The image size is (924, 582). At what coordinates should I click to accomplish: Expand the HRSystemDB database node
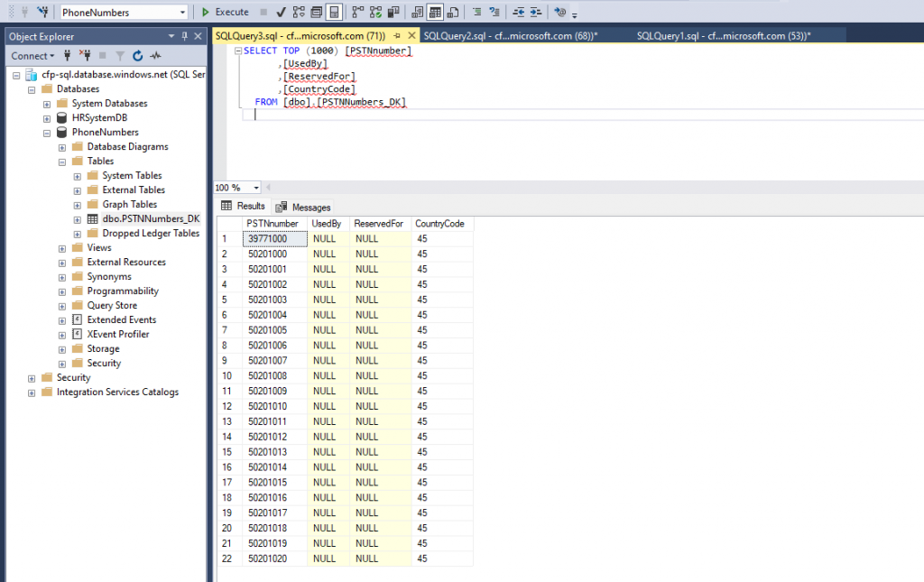(x=47, y=118)
